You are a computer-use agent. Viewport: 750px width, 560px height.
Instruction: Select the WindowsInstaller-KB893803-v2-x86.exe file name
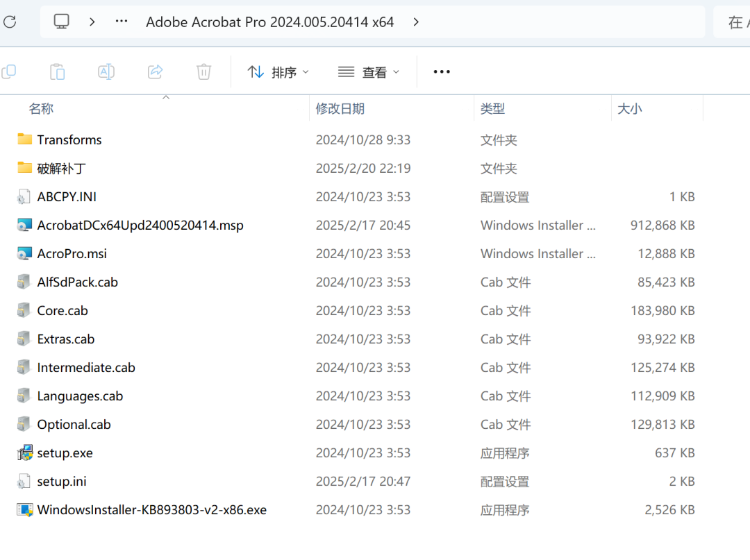pos(152,510)
